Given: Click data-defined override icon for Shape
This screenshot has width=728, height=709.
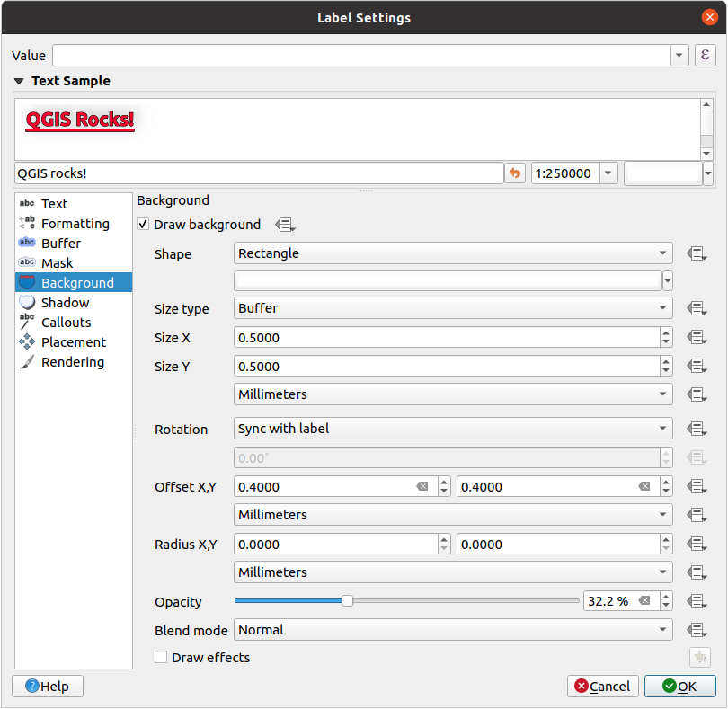Looking at the screenshot, I should click(696, 254).
